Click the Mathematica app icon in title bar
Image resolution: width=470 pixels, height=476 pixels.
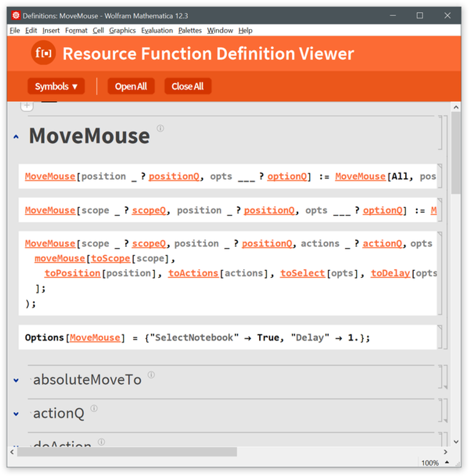16,16
